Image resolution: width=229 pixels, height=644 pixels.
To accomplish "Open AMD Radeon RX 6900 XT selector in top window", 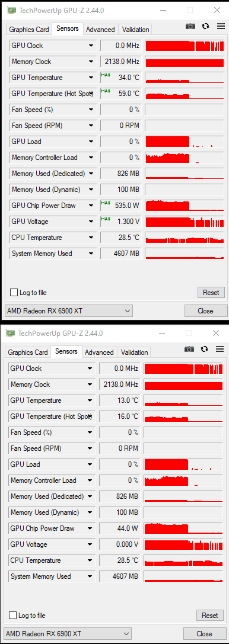I will click(x=69, y=311).
